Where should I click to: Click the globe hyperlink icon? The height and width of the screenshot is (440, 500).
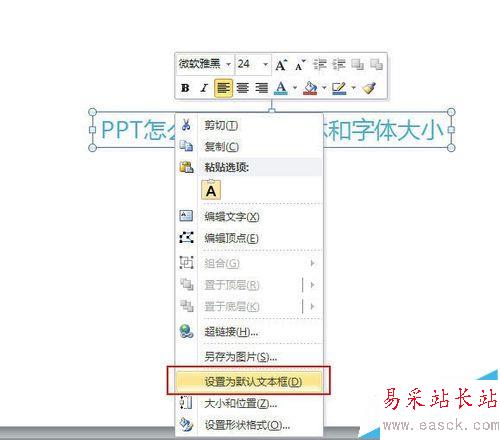(186, 332)
